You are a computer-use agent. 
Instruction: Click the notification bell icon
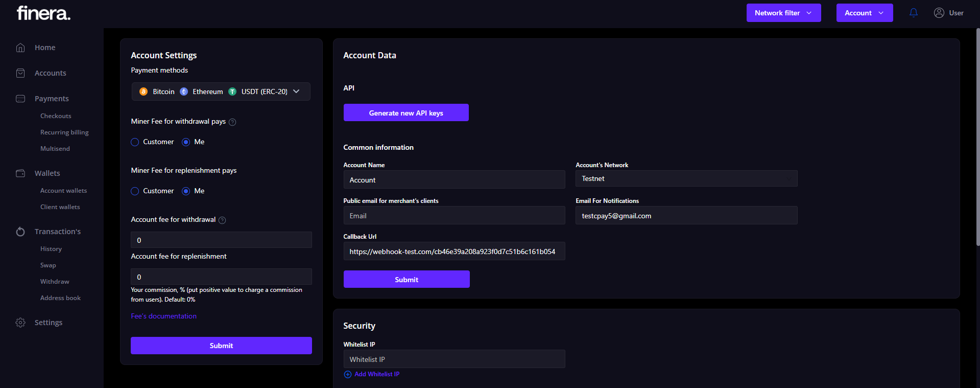click(x=914, y=13)
